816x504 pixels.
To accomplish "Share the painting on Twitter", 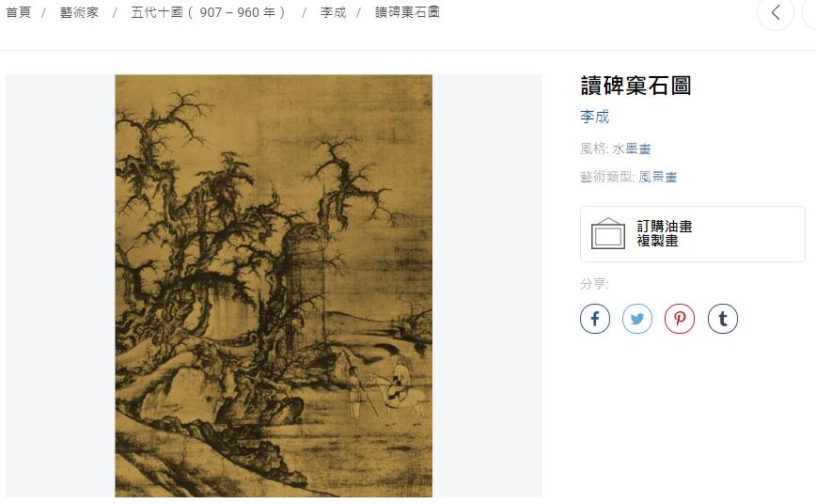I will tap(637, 319).
